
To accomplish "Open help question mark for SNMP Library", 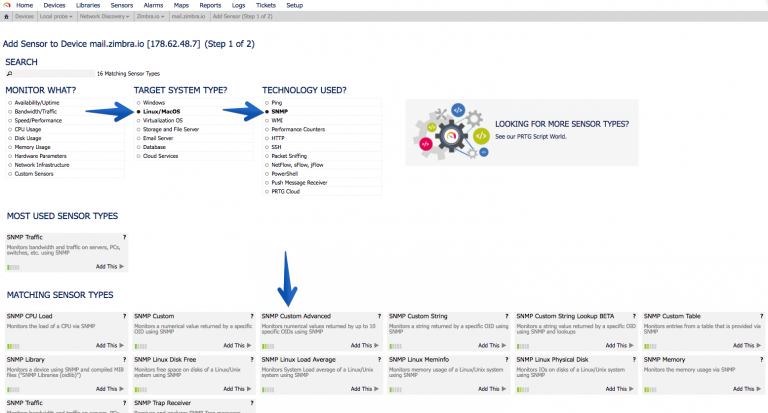I will [x=124, y=359].
